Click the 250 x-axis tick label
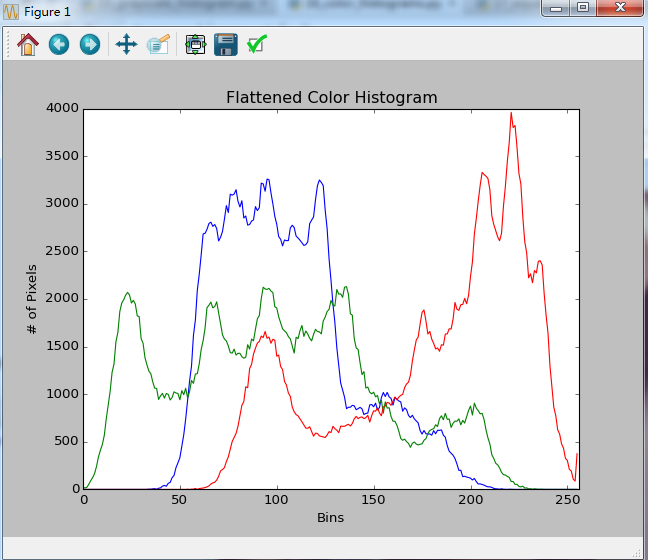 567,500
